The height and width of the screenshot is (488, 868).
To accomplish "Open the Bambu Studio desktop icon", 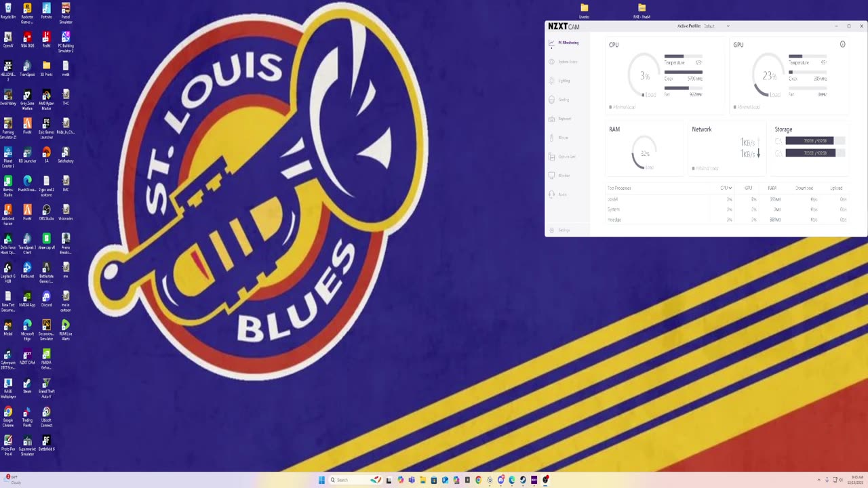I will click(8, 186).
